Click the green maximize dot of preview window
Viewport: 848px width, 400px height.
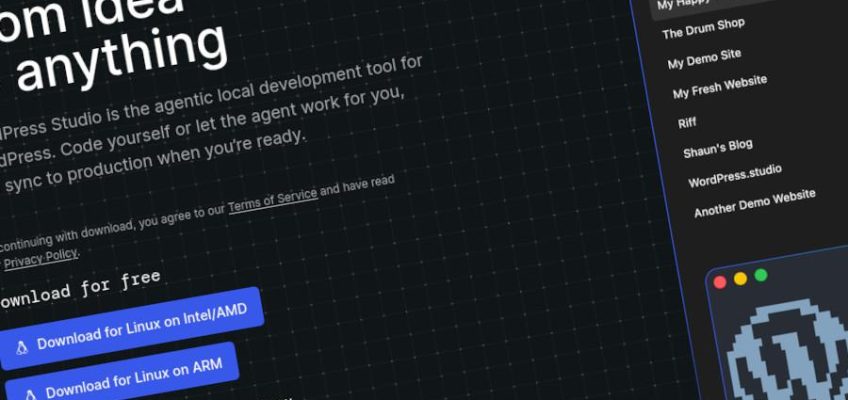click(761, 275)
